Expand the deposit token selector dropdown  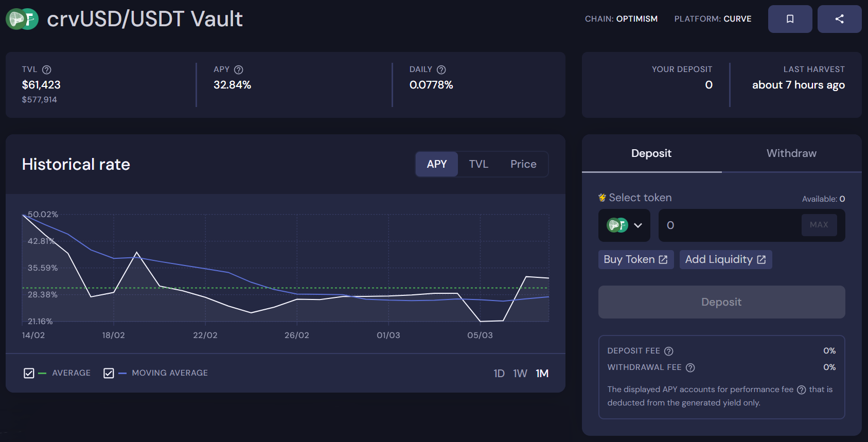624,225
